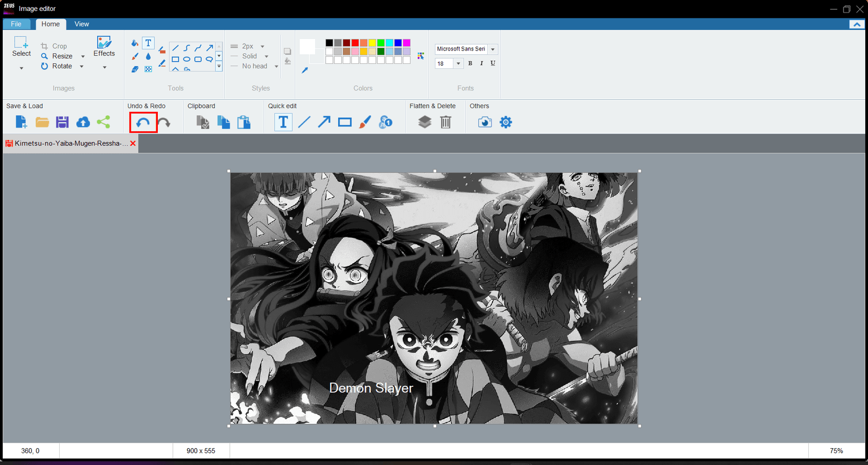Pick the black color swatch
The image size is (868, 465).
(x=329, y=43)
